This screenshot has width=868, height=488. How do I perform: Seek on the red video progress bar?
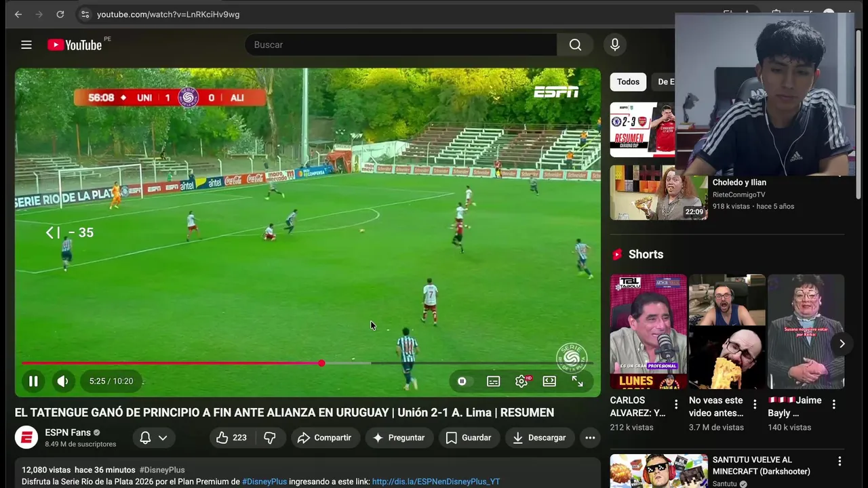308,363
